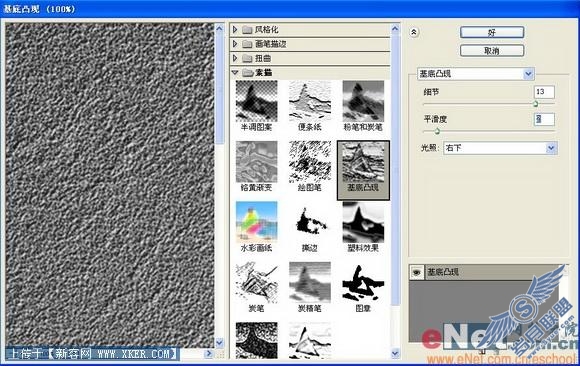This screenshot has width=580, height=366.
Task: Collapse the filter gallery with double-chevron button
Action: point(414,33)
